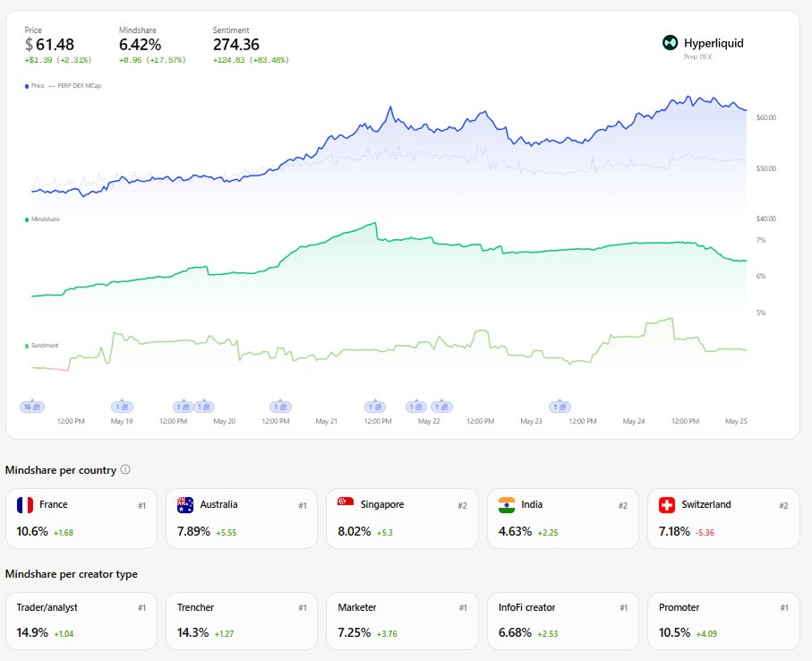Select the InfoFi creator card
Viewport: 812px width, 661px height.
tap(563, 621)
